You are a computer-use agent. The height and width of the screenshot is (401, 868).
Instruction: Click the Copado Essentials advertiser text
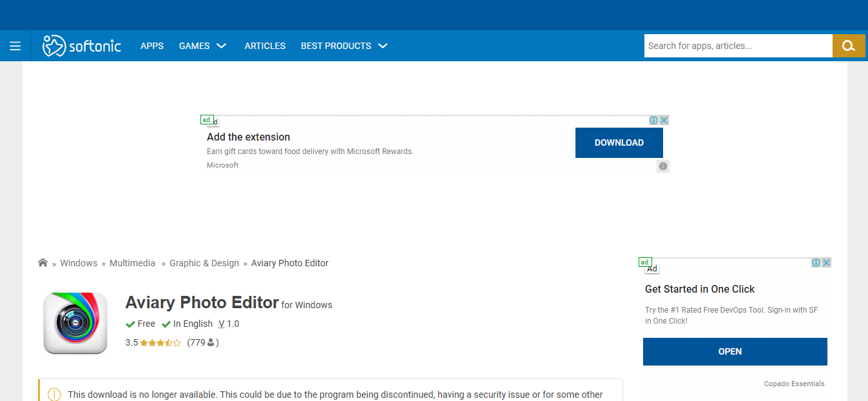pos(795,384)
